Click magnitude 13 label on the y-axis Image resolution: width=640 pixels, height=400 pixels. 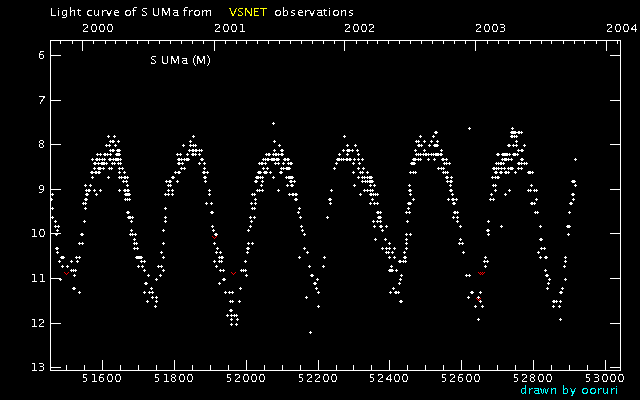[38, 368]
